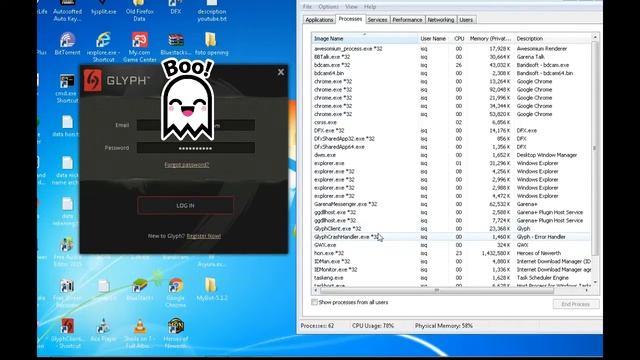The image size is (640, 360).
Task: Select the GlyphCrashHandler.exe process row
Action: (451, 237)
